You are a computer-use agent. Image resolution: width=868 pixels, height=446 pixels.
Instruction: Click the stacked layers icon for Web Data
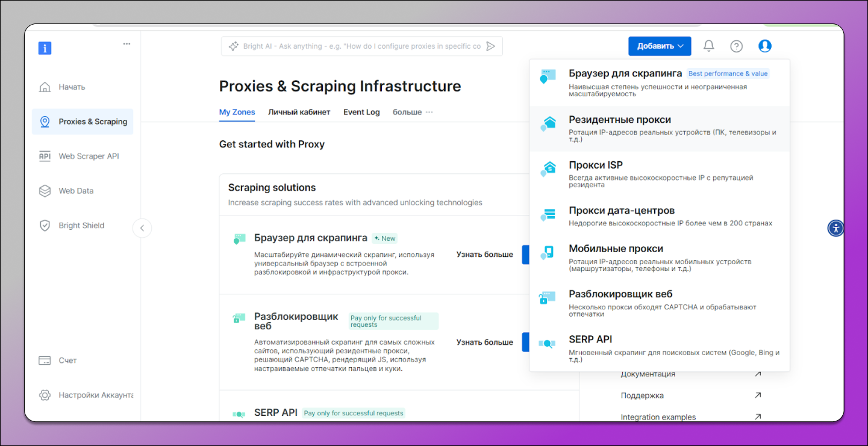(45, 191)
